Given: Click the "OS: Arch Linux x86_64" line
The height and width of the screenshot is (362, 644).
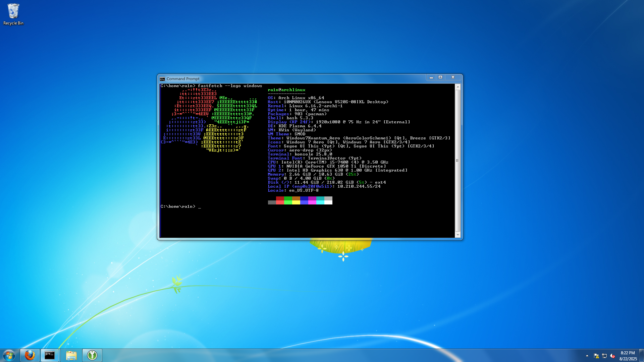Looking at the screenshot, I should [x=296, y=98].
